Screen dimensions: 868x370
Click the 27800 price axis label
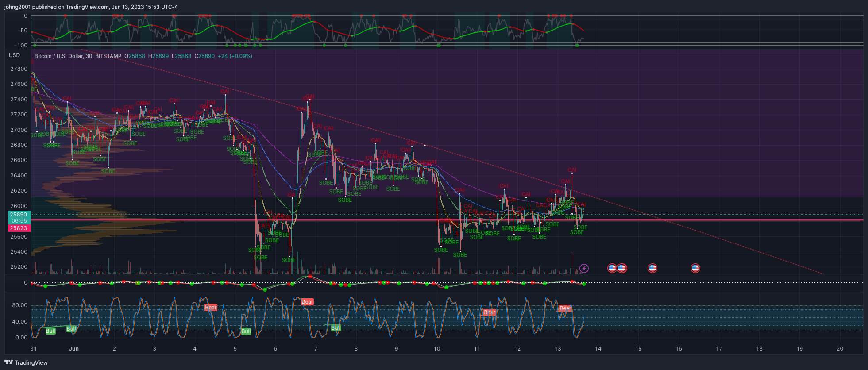pos(19,69)
